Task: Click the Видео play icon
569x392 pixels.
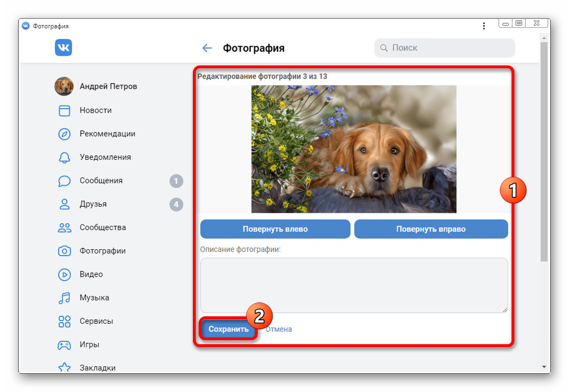Action: click(64, 274)
